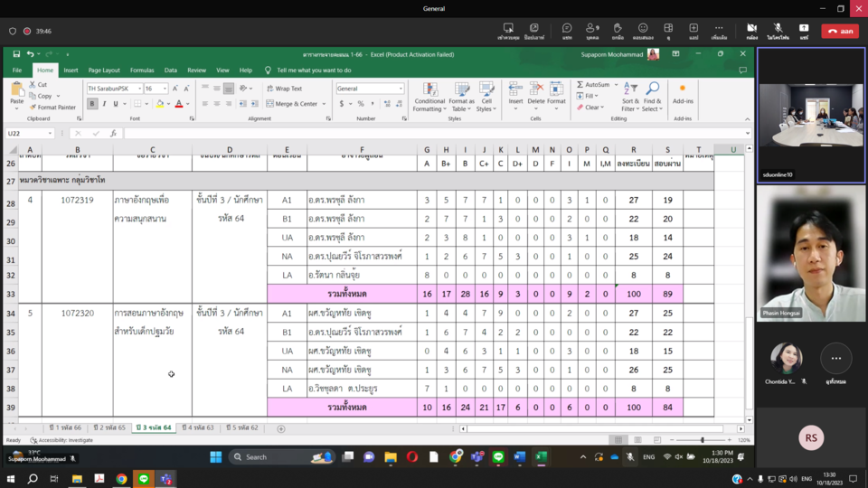This screenshot has width=868, height=488.
Task: Toggle the Teams camera button
Action: point(751,31)
